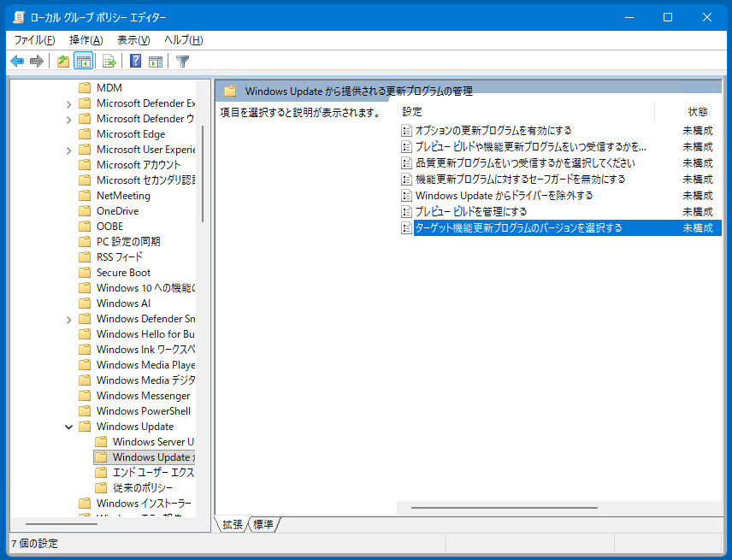732x560 pixels.
Task: Switch to the 標準 tab
Action: coord(263,524)
